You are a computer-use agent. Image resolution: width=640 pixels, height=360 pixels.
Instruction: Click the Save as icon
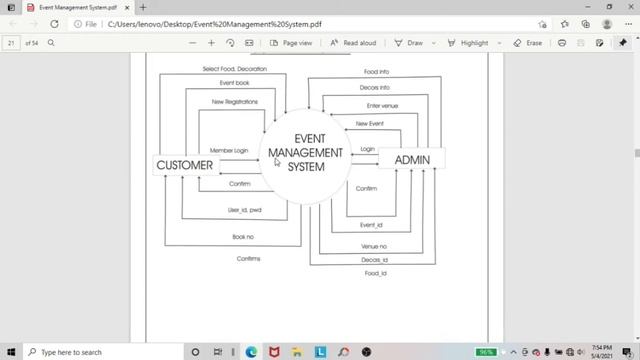pos(600,43)
